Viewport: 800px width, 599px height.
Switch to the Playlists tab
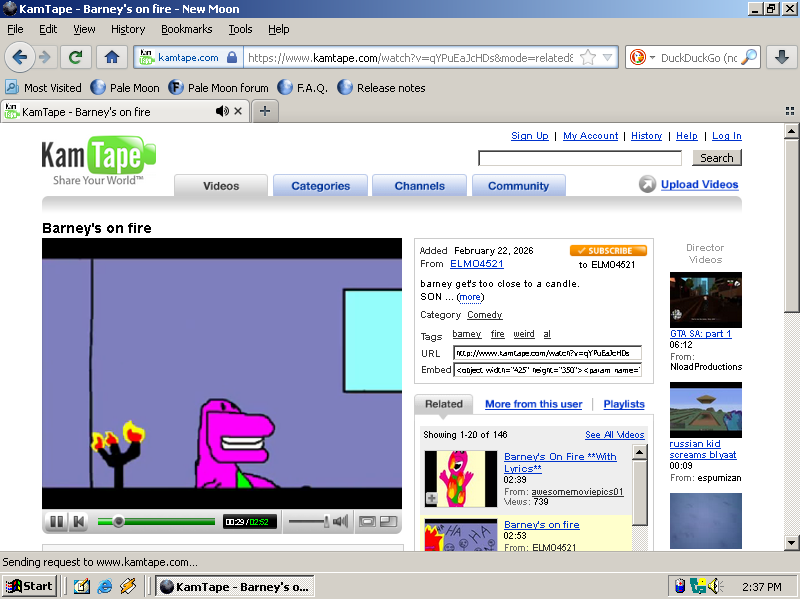624,404
